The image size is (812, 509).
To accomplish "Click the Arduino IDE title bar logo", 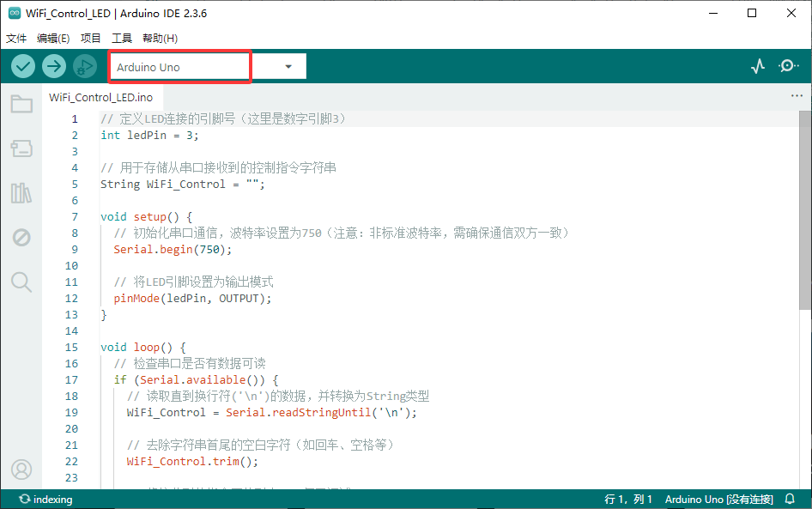I will [15, 14].
